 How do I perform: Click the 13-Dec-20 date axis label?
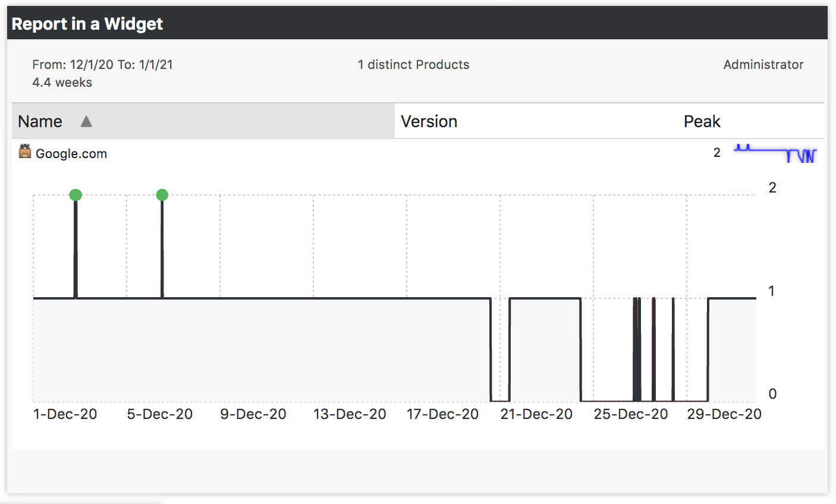(350, 414)
